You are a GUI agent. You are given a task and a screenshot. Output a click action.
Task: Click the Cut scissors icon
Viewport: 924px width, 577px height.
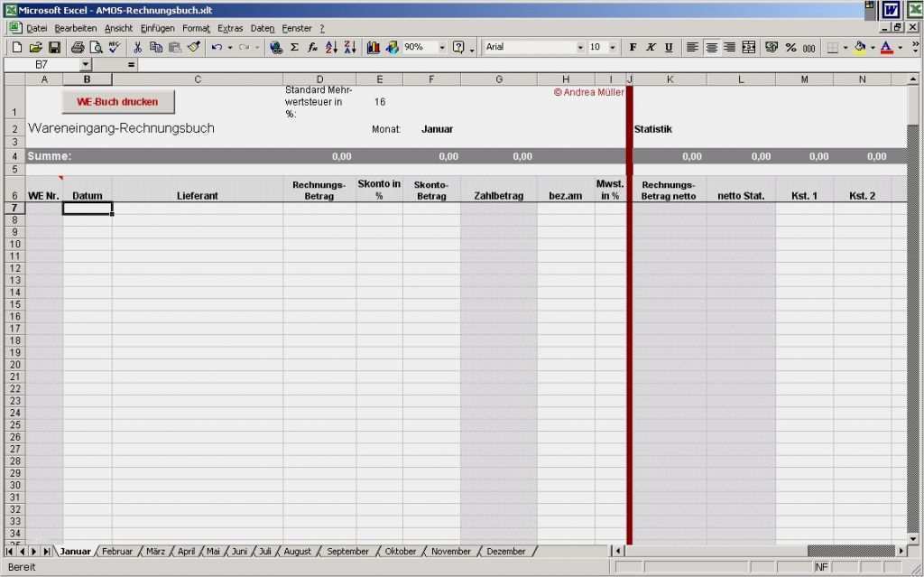coord(138,47)
